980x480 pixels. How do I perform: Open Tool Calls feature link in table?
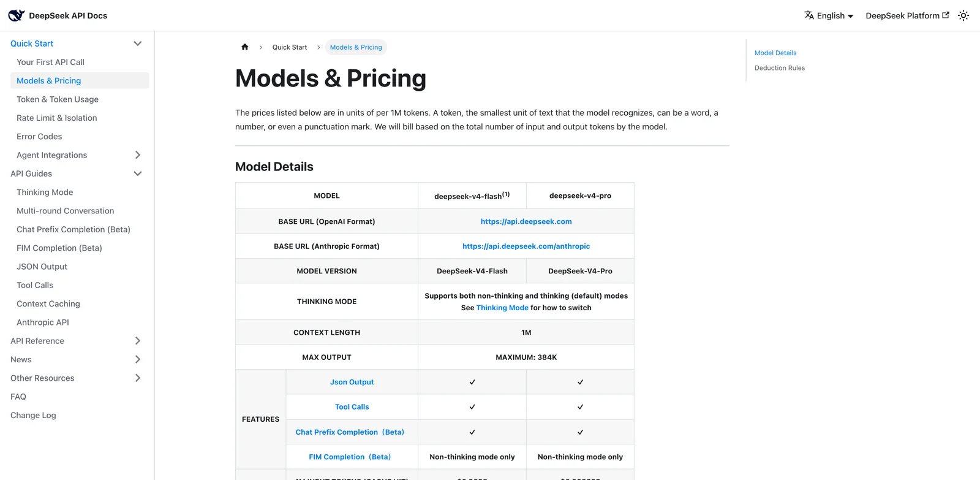tap(352, 406)
